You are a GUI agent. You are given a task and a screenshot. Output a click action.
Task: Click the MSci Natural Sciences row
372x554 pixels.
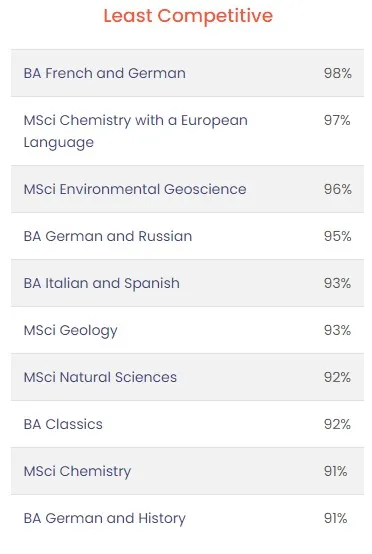[x=187, y=377]
